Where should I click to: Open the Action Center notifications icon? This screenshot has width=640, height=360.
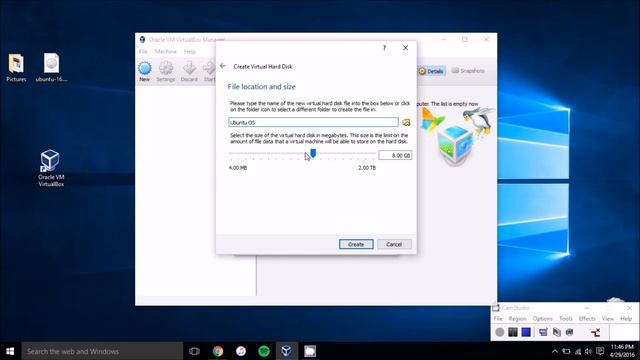click(600, 351)
